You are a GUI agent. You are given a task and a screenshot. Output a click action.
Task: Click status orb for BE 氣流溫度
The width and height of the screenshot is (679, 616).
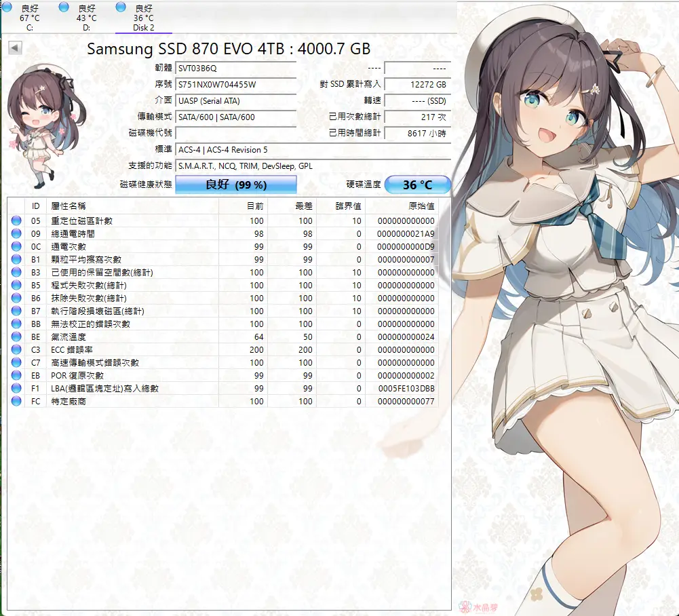17,336
